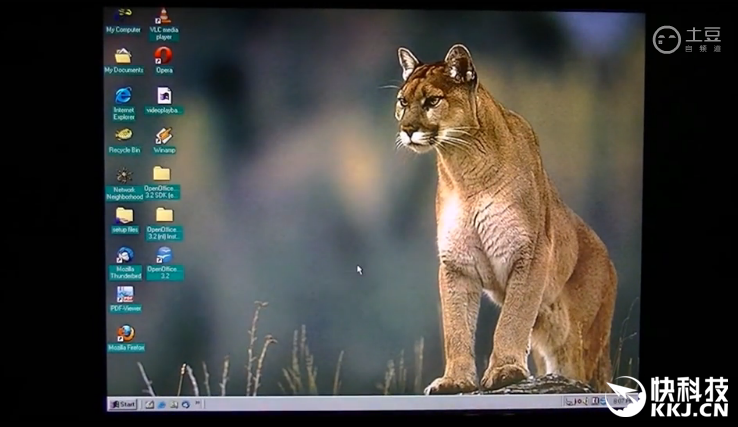
Task: Open the My Documents folder
Action: [124, 57]
